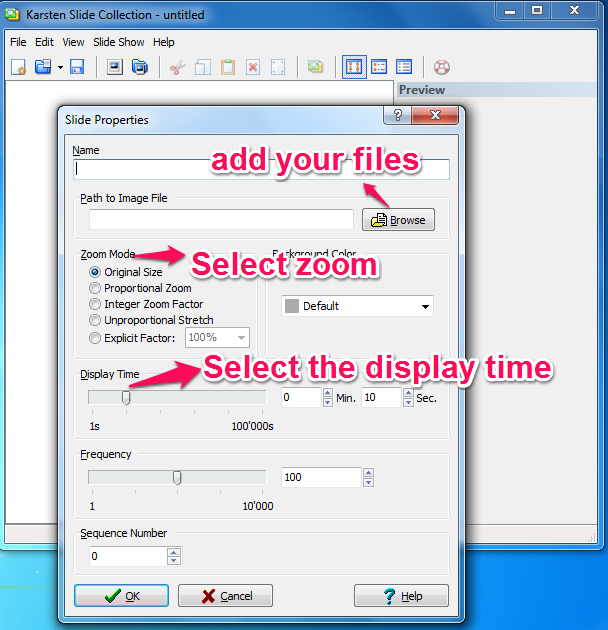Click the Preview panel header
Screen dimensions: 608x630
point(496,90)
